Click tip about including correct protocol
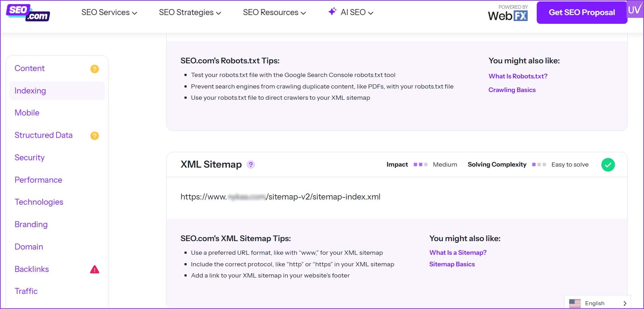 pyautogui.click(x=292, y=264)
